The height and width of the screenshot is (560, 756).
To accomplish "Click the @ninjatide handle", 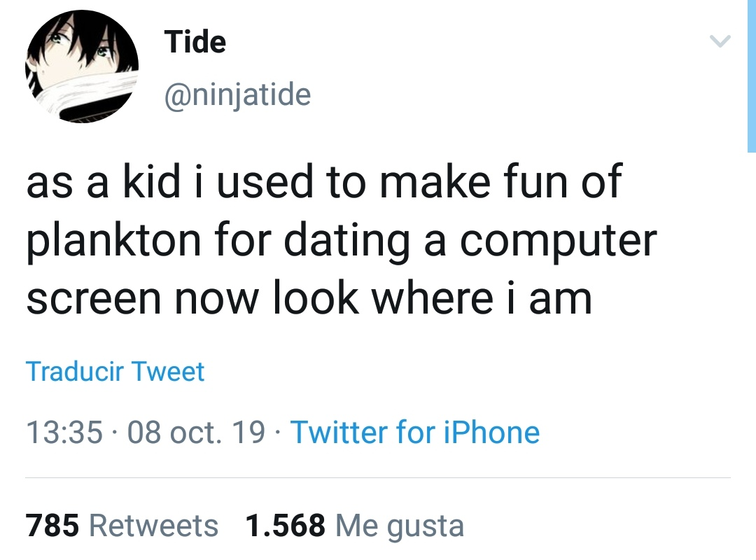I will 237,94.
